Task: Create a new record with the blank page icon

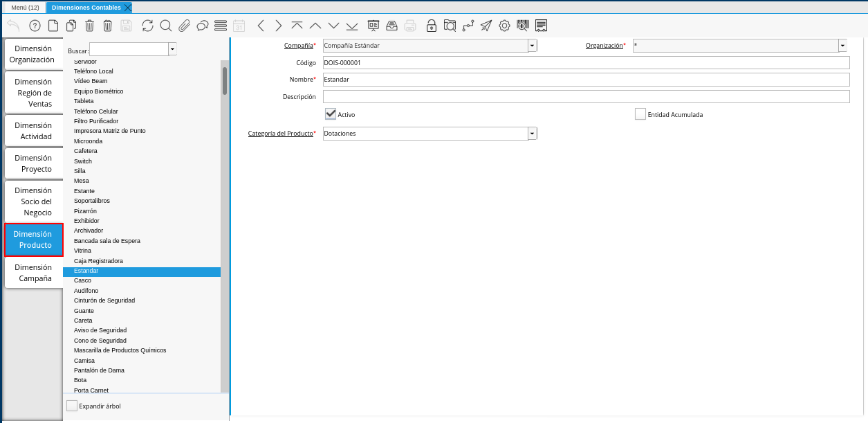Action: [53, 26]
